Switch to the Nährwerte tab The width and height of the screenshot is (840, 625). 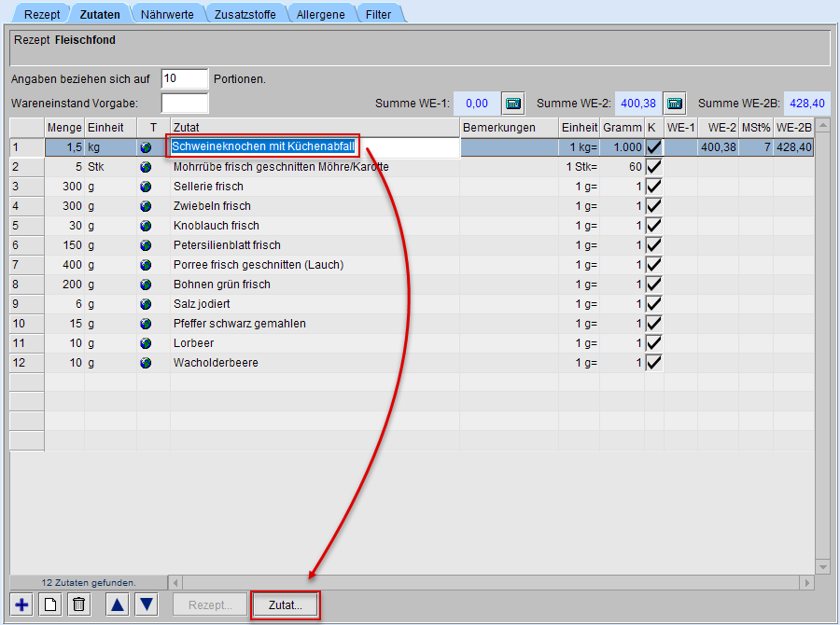[168, 14]
